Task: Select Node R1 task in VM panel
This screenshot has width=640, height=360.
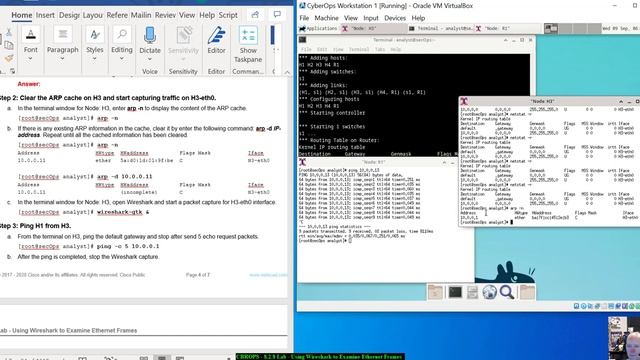Action: point(508,28)
